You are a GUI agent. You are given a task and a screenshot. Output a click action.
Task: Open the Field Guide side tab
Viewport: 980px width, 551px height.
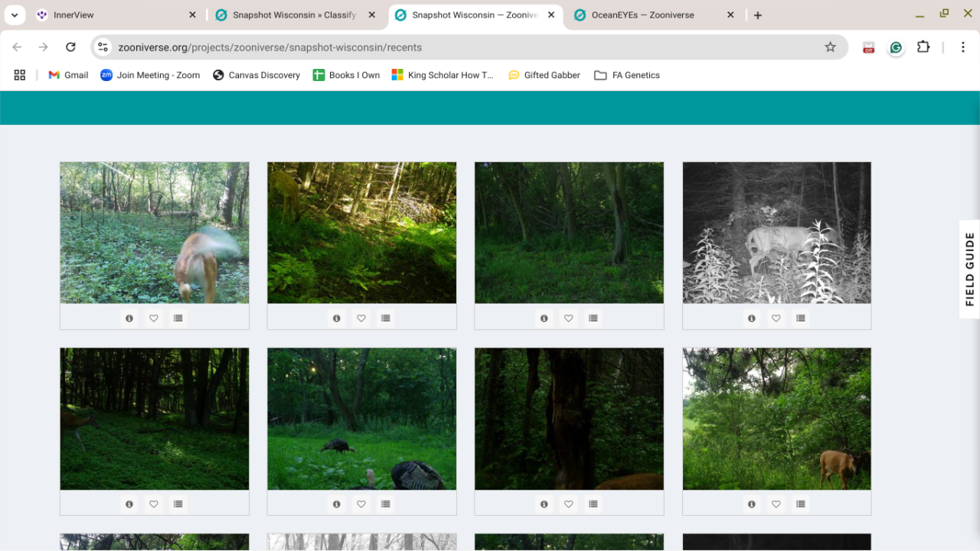coord(969,269)
